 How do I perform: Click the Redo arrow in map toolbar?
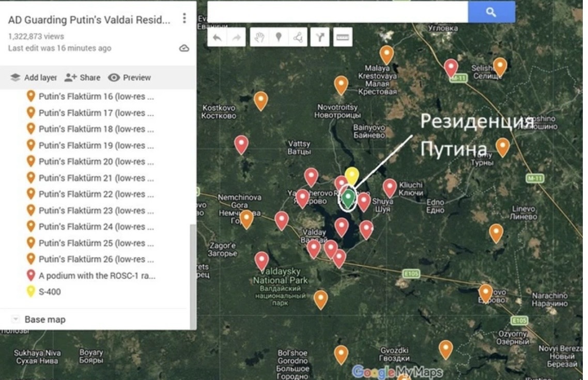click(x=236, y=37)
